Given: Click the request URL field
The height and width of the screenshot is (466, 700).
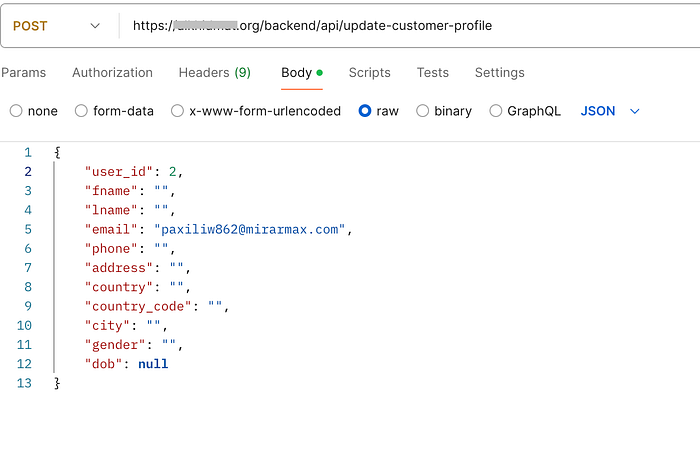Looking at the screenshot, I should (312, 26).
